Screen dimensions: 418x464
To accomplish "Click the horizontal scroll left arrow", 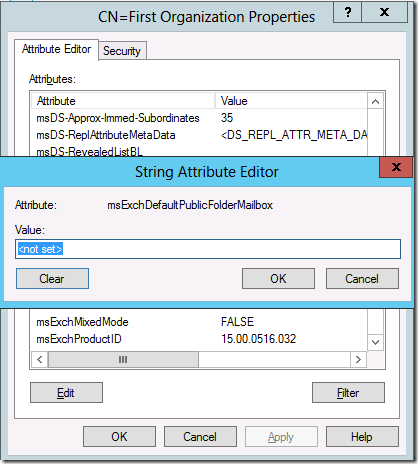I will [x=40, y=359].
